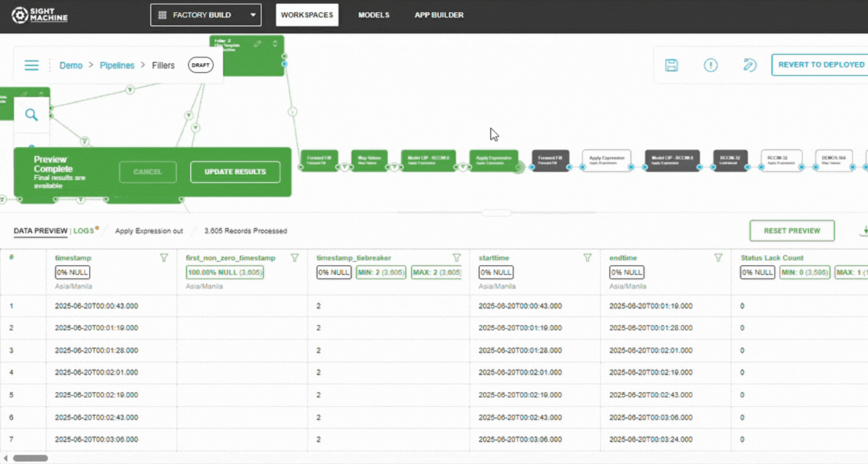Click the wrench icon beside Revert to Deployed

pyautogui.click(x=749, y=65)
